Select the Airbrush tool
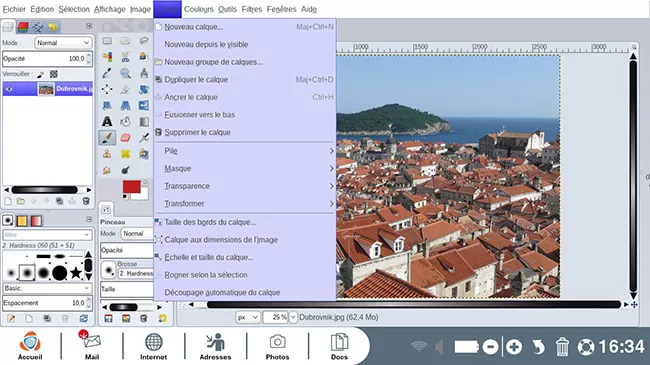650x365 pixels. tap(143, 138)
